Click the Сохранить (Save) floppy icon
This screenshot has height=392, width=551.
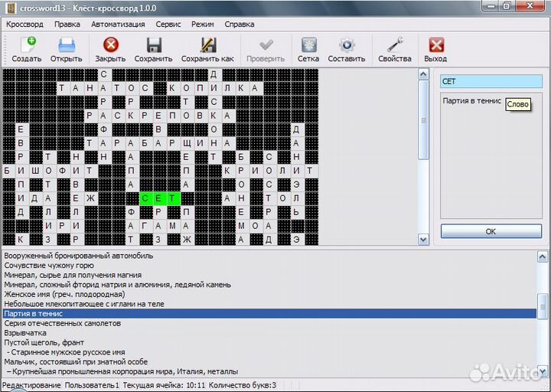[x=153, y=45]
